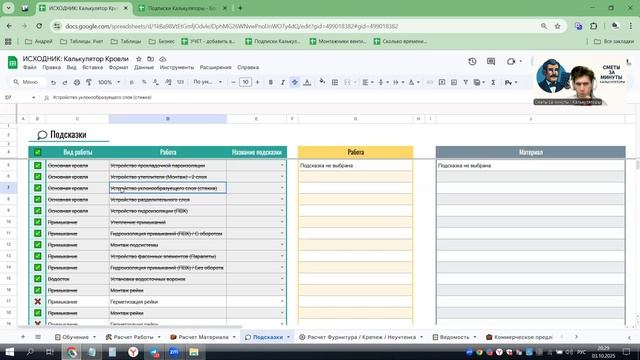Open the Расширения menu
640x360 pixels.
pos(216,67)
